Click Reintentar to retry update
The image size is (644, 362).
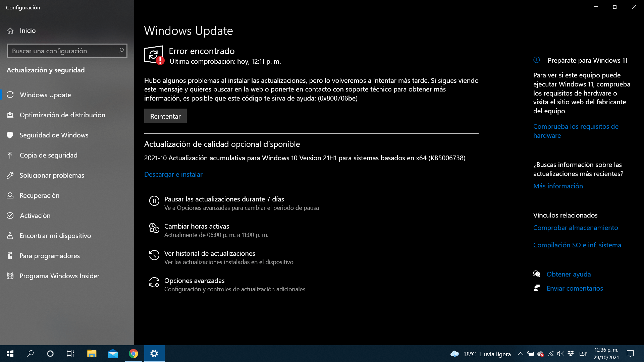[165, 116]
